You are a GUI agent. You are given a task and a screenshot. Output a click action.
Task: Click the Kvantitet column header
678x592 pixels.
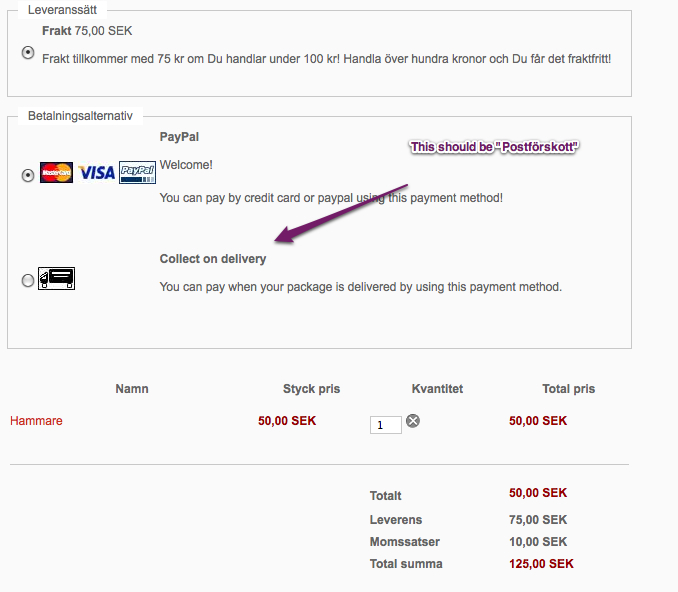coord(437,388)
